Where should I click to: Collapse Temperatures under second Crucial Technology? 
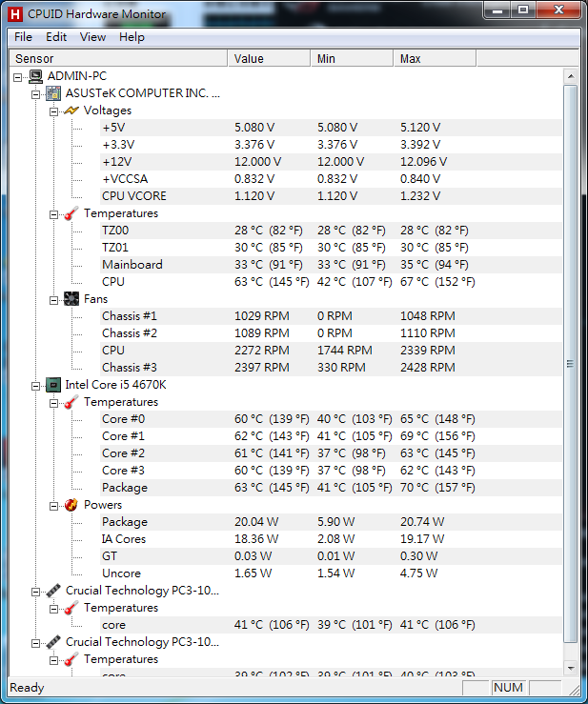53,660
